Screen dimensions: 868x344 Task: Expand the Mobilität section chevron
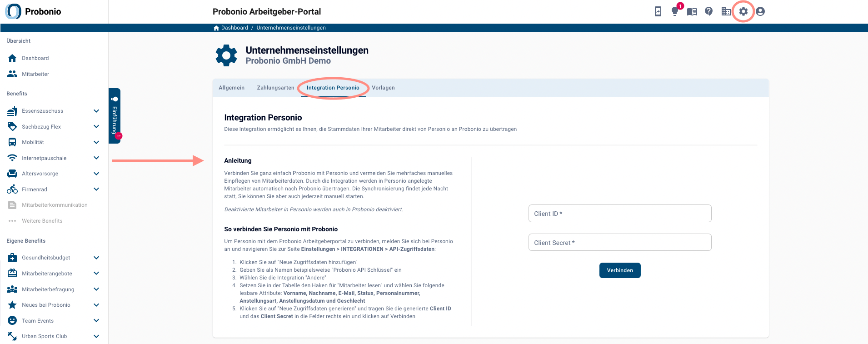tap(96, 142)
